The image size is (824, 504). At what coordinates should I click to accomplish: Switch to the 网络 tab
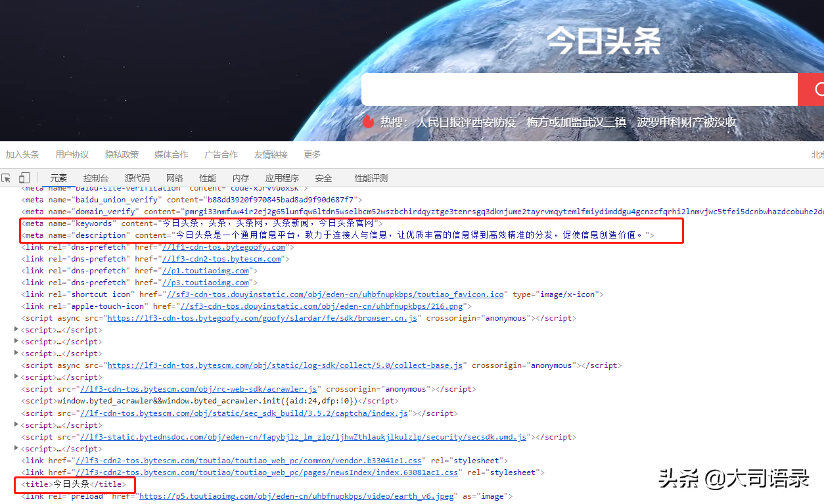pyautogui.click(x=175, y=178)
